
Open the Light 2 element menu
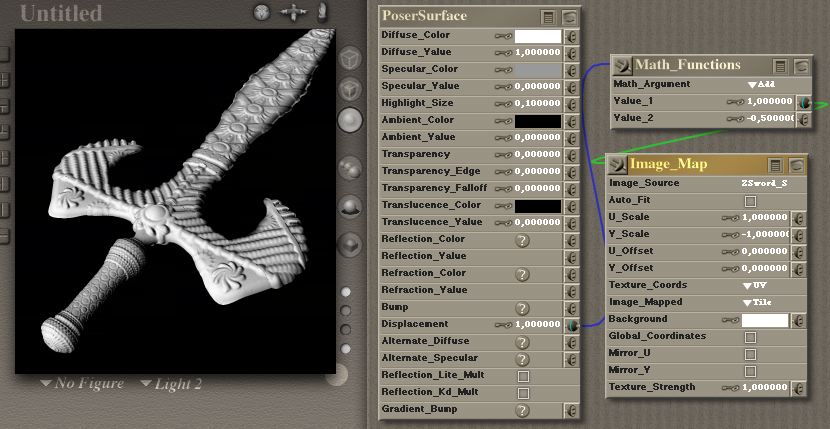[x=171, y=383]
